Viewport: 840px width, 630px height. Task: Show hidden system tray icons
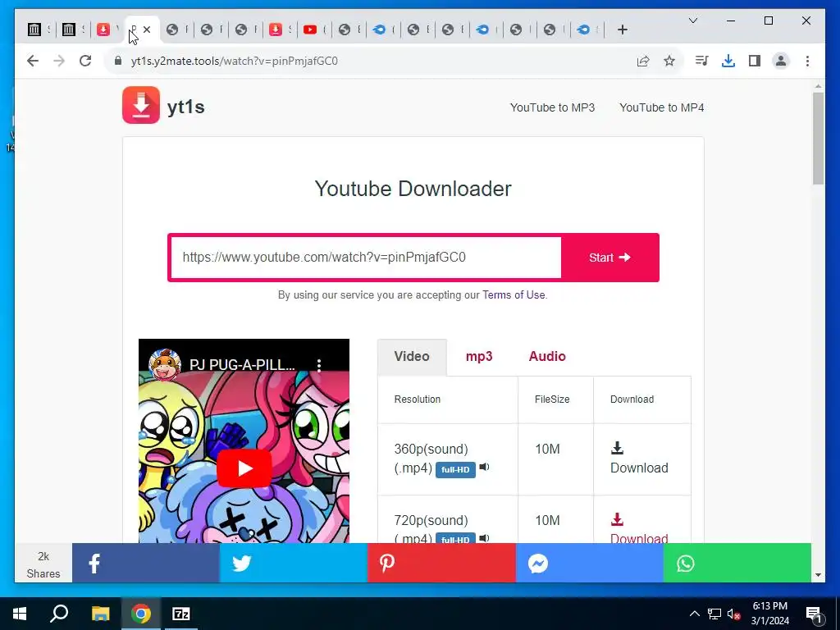coord(694,614)
